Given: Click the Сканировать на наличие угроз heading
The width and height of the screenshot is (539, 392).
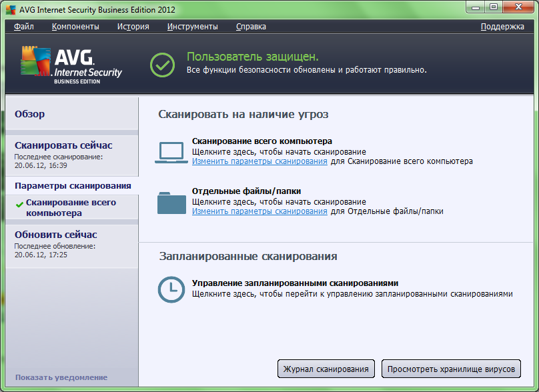Looking at the screenshot, I should tap(243, 114).
